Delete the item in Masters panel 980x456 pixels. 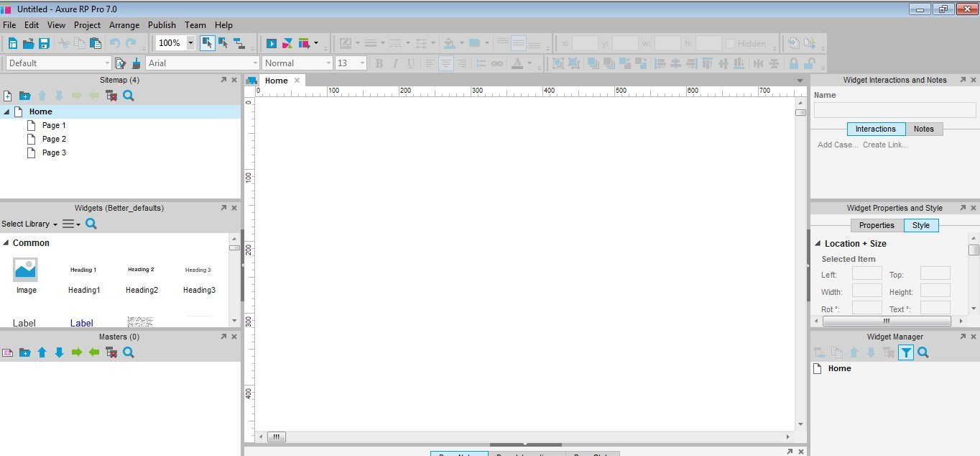[111, 352]
